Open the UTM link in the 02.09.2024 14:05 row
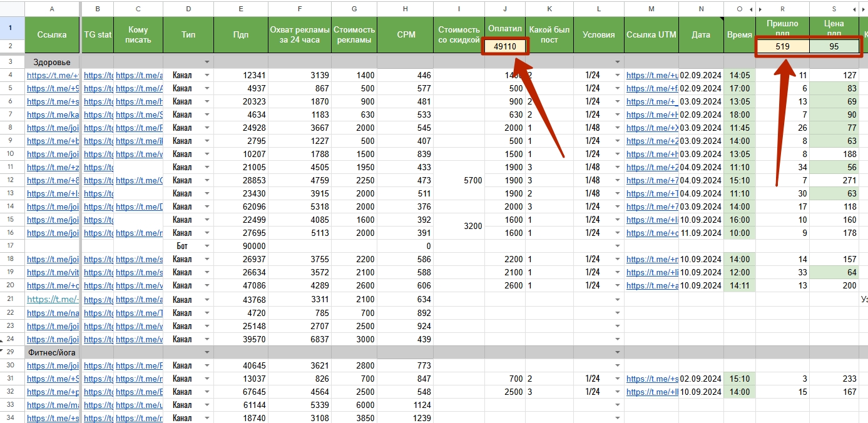 pyautogui.click(x=652, y=76)
